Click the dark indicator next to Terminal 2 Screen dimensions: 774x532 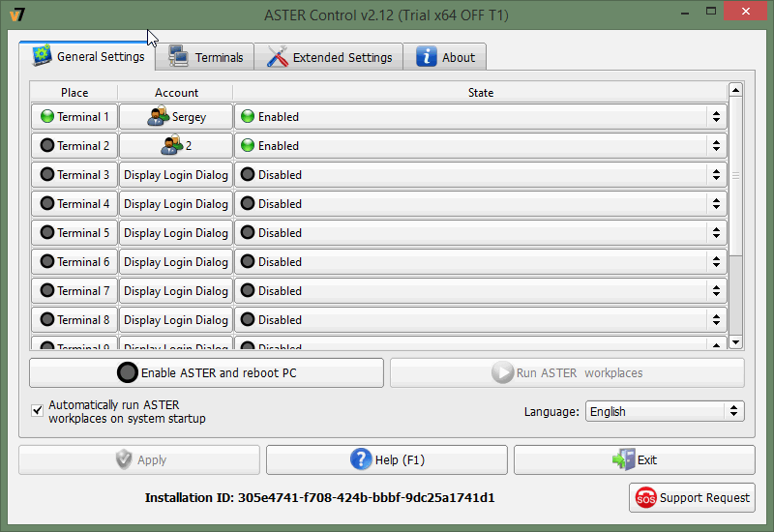point(46,146)
